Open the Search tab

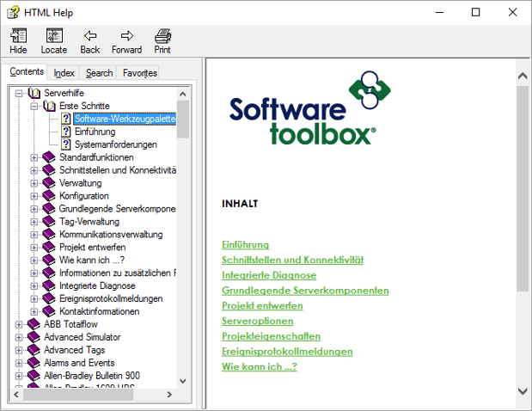tap(99, 73)
